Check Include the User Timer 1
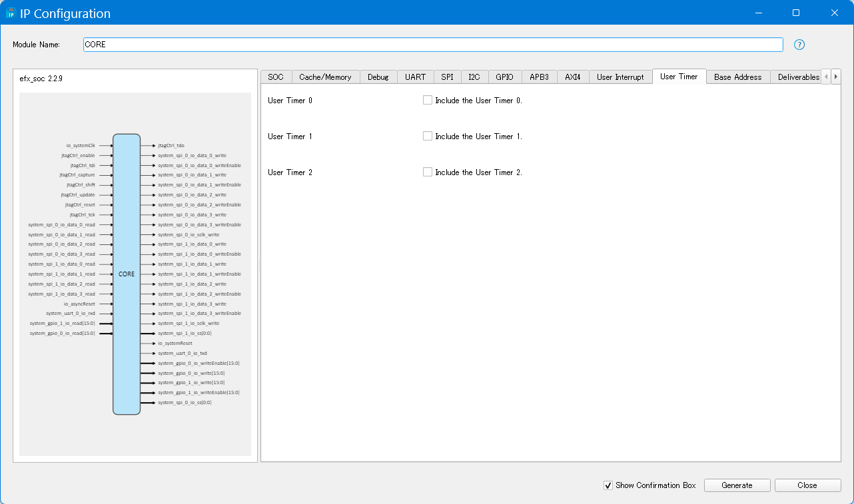 point(428,136)
